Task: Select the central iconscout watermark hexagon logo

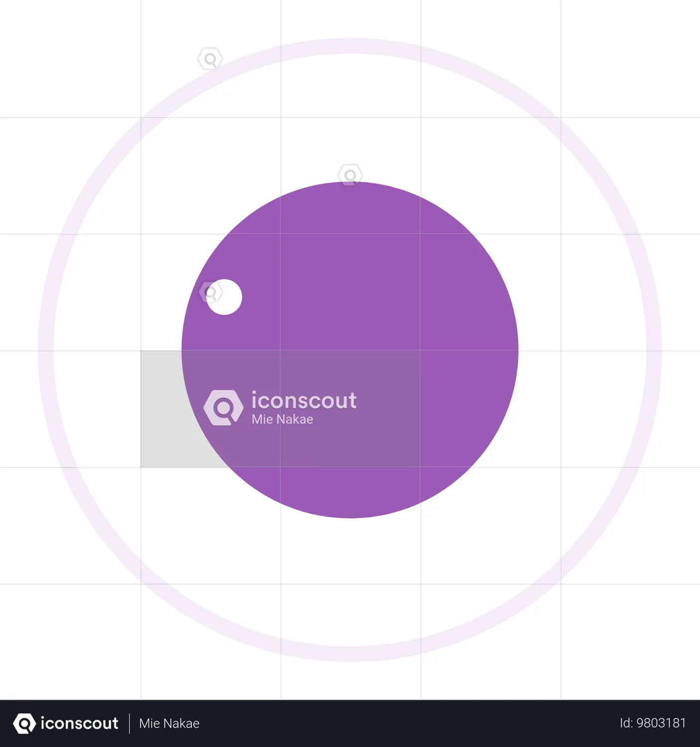Action: point(224,407)
